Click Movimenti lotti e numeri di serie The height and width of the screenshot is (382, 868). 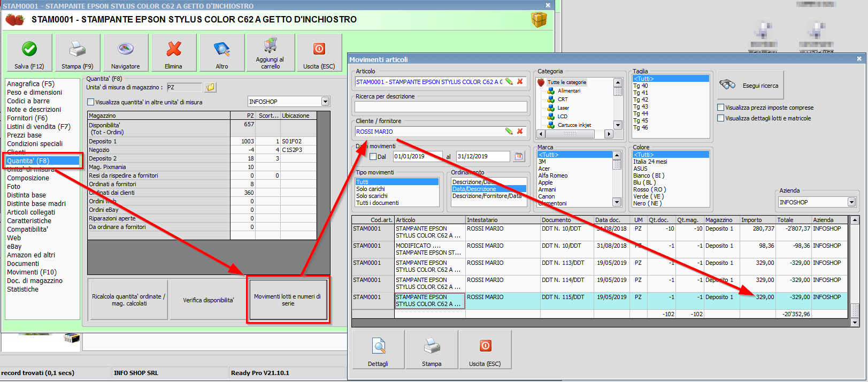coord(288,300)
